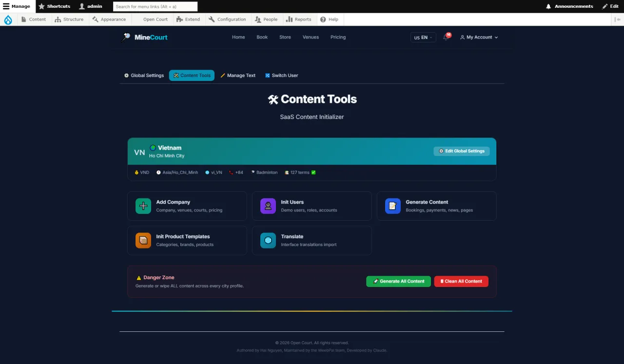Click the 'Ho Chi Minh City' text
Viewport: 624px width, 364px height.
pos(167,156)
